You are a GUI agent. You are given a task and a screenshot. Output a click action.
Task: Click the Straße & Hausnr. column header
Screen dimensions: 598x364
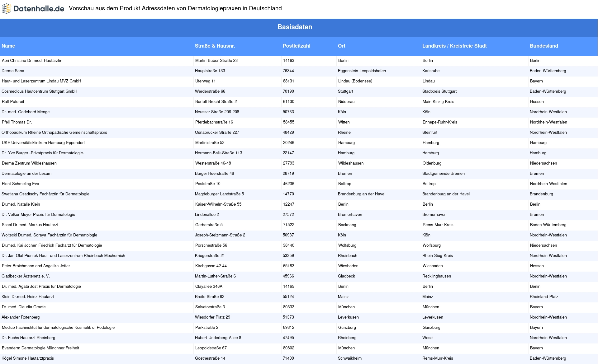pos(215,46)
